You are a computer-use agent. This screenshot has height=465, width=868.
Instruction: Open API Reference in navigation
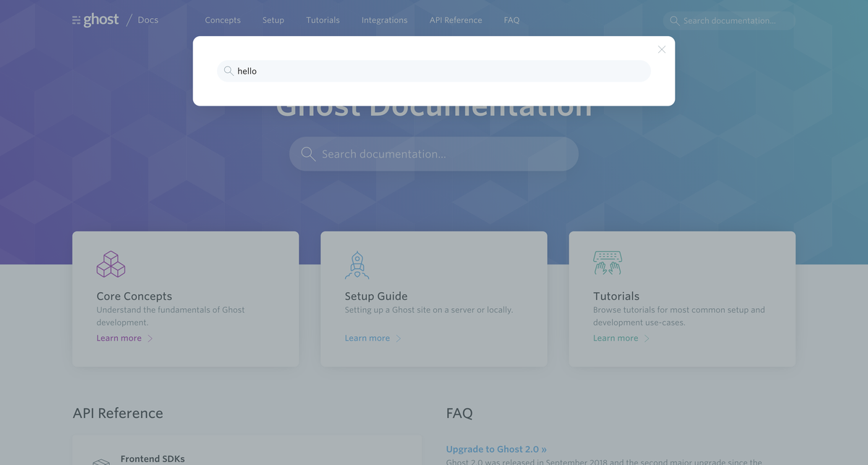[456, 20]
